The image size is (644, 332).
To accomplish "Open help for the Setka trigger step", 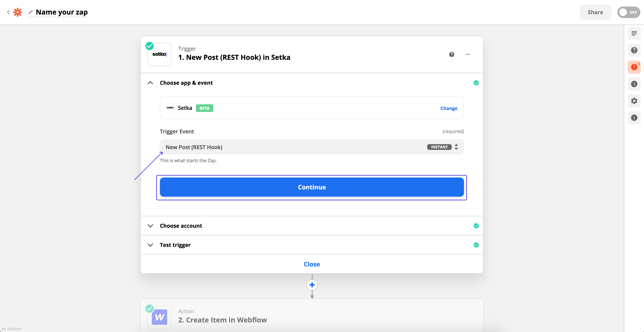I will pyautogui.click(x=452, y=54).
